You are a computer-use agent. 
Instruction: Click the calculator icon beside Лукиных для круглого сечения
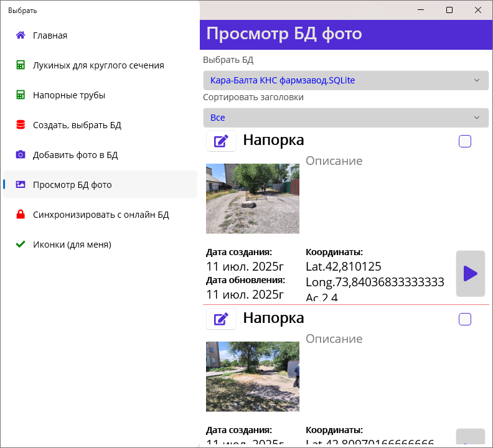[21, 65]
